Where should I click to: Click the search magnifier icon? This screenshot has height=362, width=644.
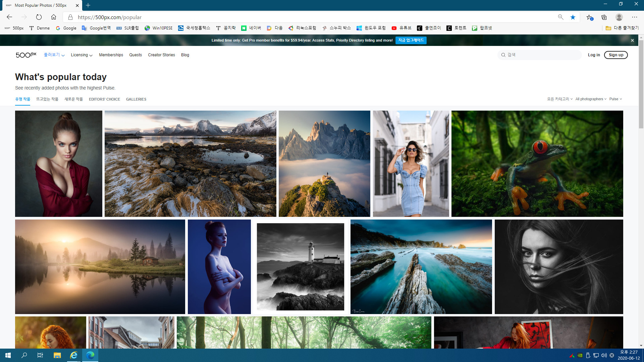click(x=503, y=55)
